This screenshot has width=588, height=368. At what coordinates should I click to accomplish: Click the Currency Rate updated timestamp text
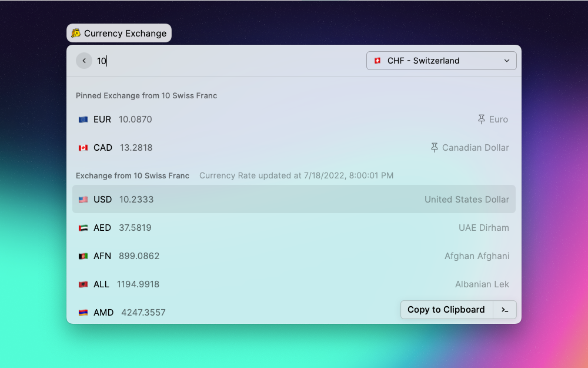tap(296, 175)
